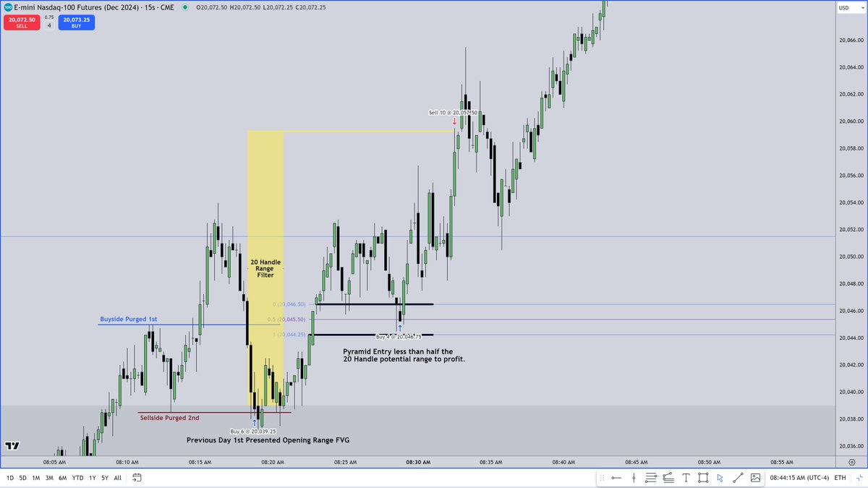Select the Trend line tool
The height and width of the screenshot is (488, 868).
tap(738, 477)
